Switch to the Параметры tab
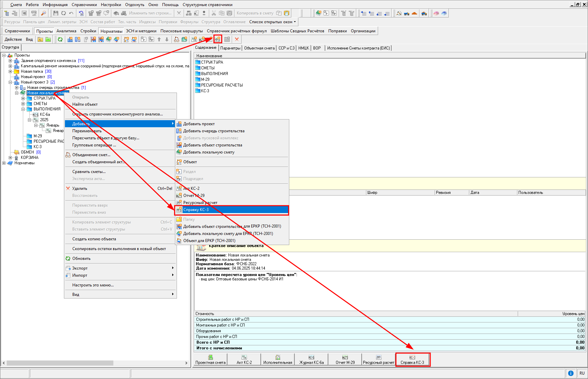 [x=230, y=48]
